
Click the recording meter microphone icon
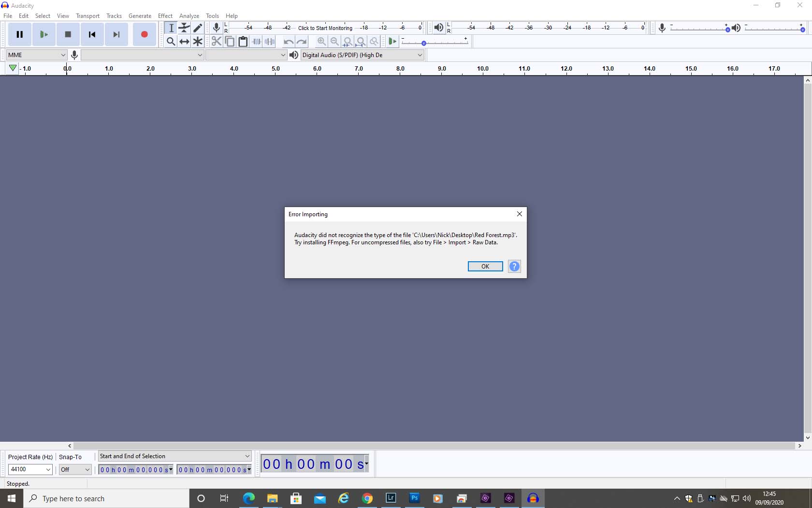[217, 28]
